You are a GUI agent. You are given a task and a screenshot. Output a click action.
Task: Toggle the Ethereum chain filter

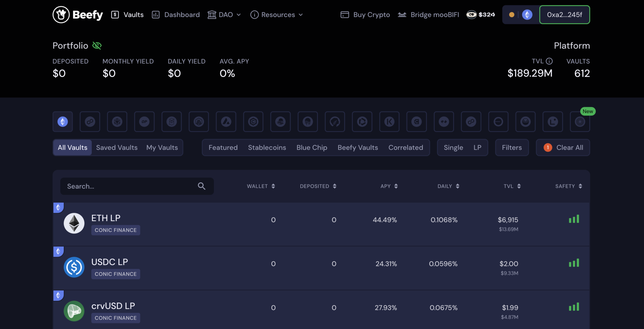(63, 122)
